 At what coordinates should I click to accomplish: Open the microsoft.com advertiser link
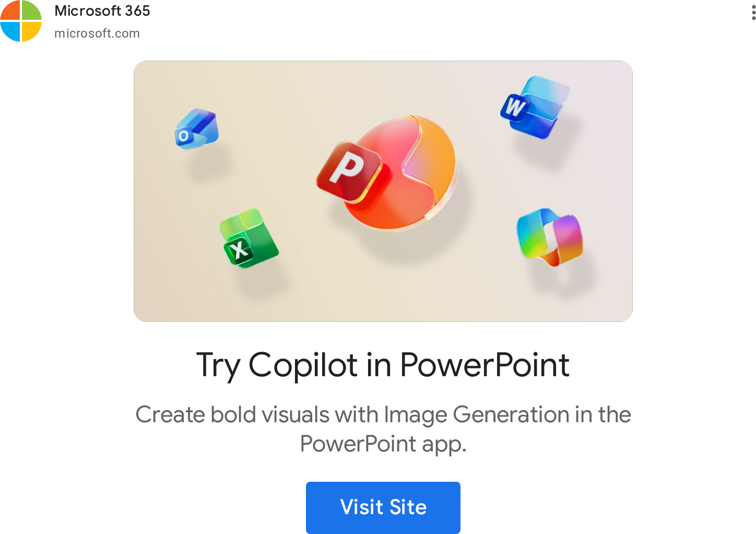click(97, 33)
